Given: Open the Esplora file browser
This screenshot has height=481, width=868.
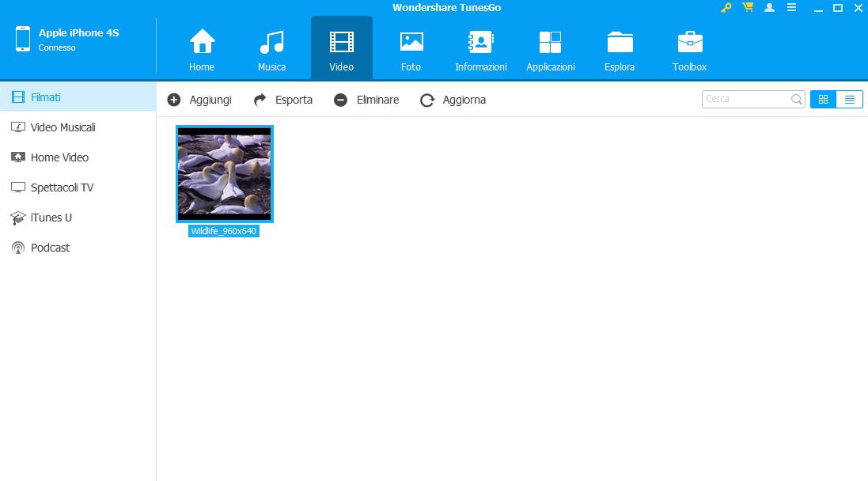Looking at the screenshot, I should coord(620,49).
